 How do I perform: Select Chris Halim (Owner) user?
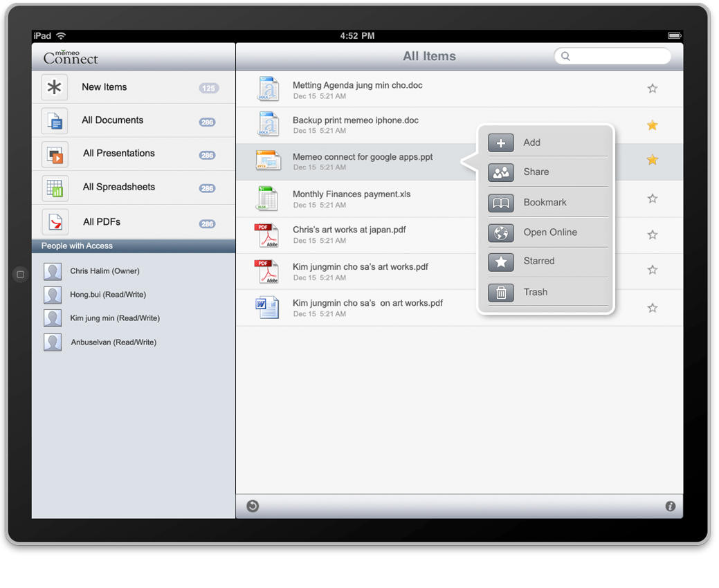click(104, 271)
